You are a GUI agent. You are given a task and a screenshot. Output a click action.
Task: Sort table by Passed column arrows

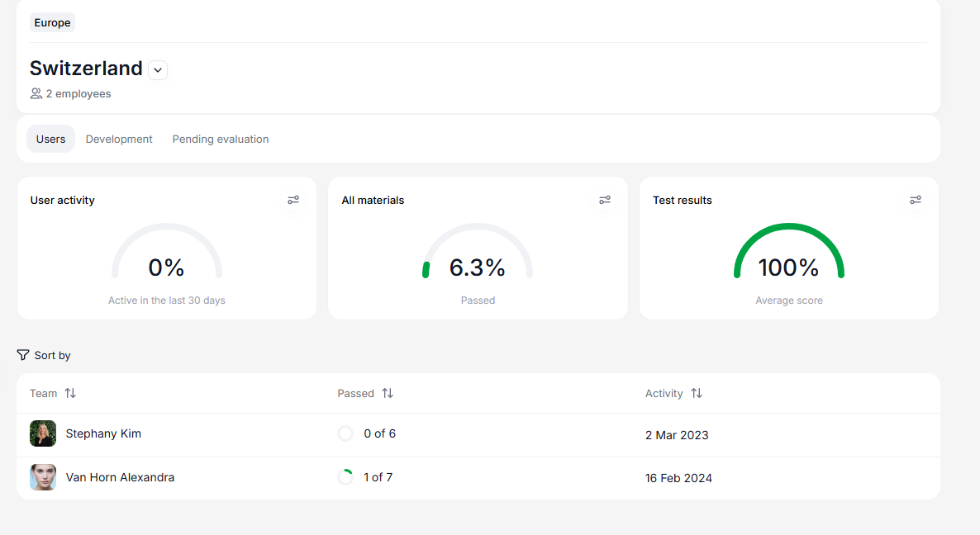[388, 393]
